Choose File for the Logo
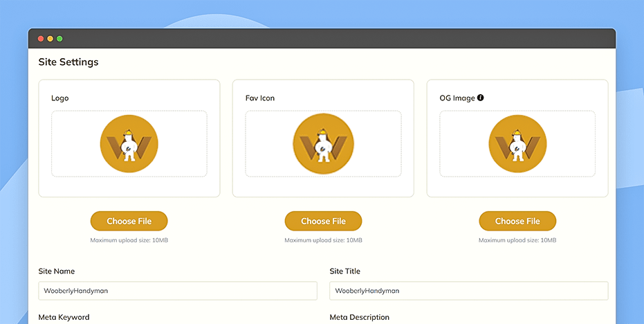 click(x=129, y=222)
